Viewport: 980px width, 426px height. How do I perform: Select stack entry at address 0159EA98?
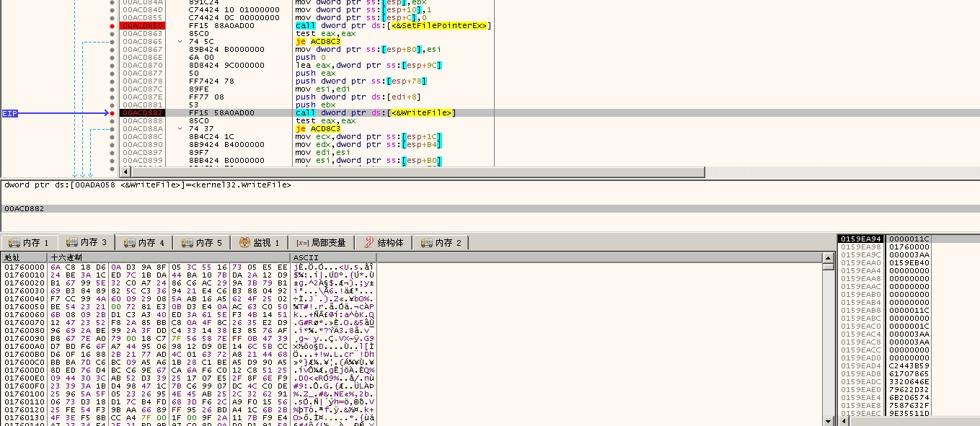click(x=860, y=247)
